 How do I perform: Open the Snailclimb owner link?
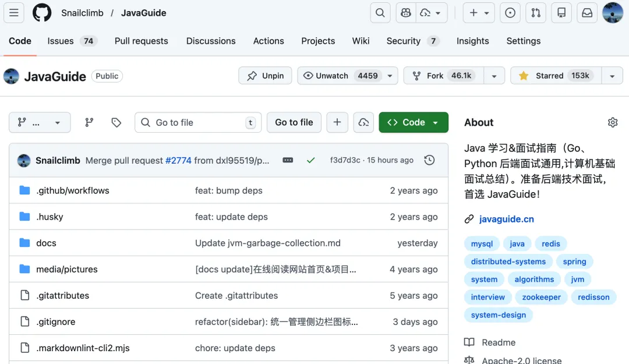pos(82,13)
